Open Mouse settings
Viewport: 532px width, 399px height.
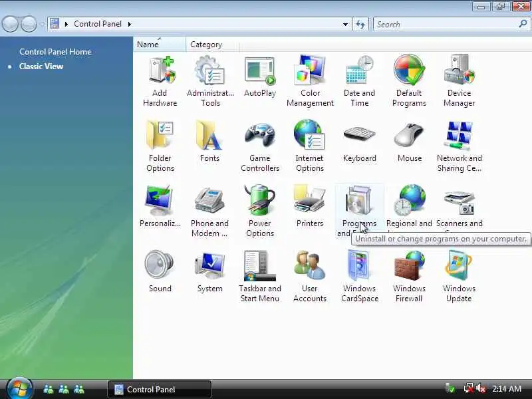point(410,142)
